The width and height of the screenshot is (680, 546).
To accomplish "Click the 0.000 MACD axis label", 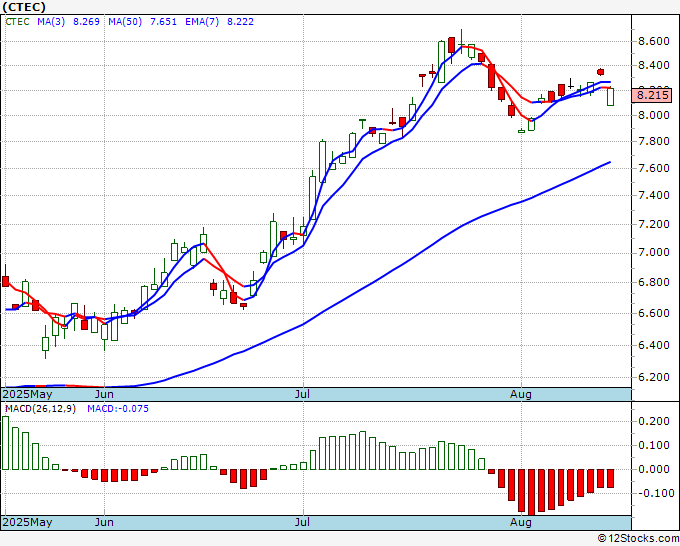I will (x=654, y=469).
